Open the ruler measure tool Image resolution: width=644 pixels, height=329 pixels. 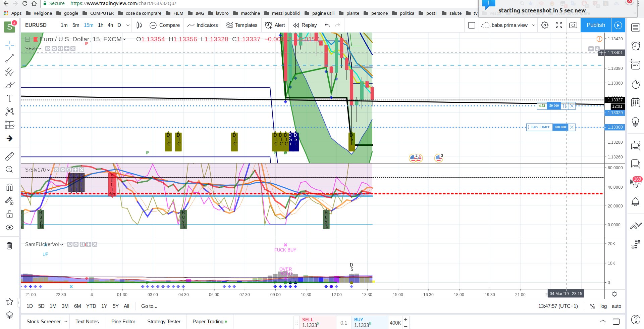coord(9,156)
